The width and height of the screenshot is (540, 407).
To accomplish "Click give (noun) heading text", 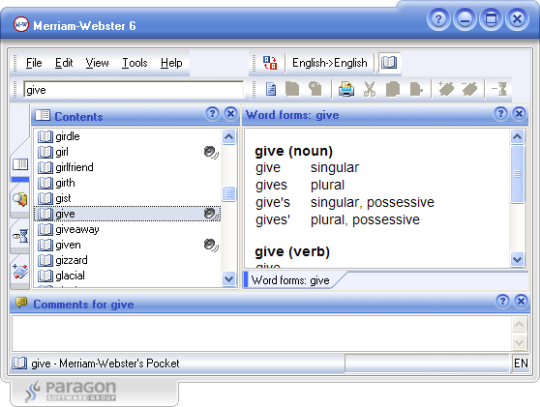I will pyautogui.click(x=293, y=151).
